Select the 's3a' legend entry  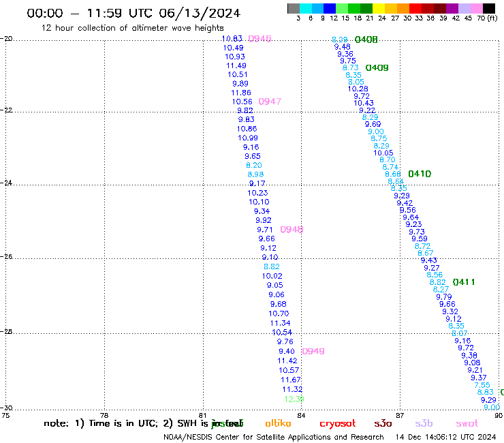coord(383,424)
